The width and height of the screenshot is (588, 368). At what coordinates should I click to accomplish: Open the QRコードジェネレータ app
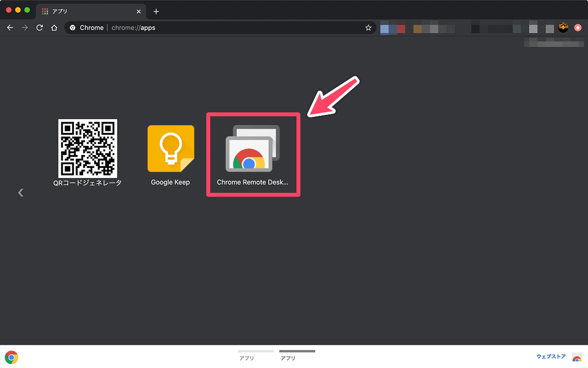(88, 153)
